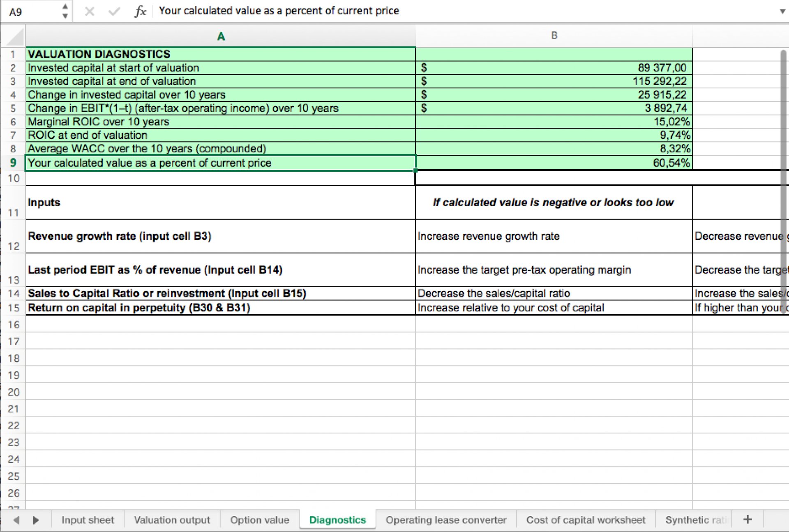The height and width of the screenshot is (532, 789).
Task: Select row 20 header
Action: 13,392
